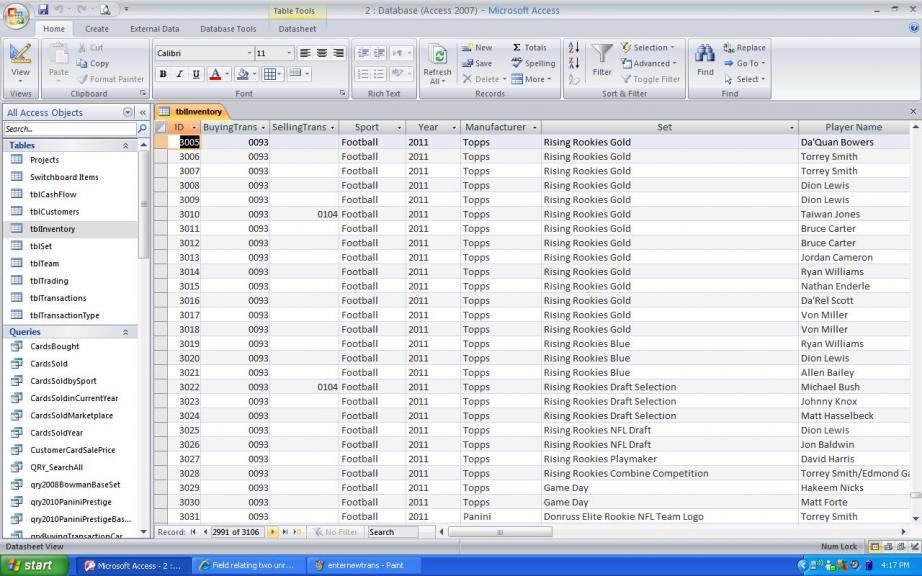Click the No Filter indicator button

pyautogui.click(x=335, y=532)
